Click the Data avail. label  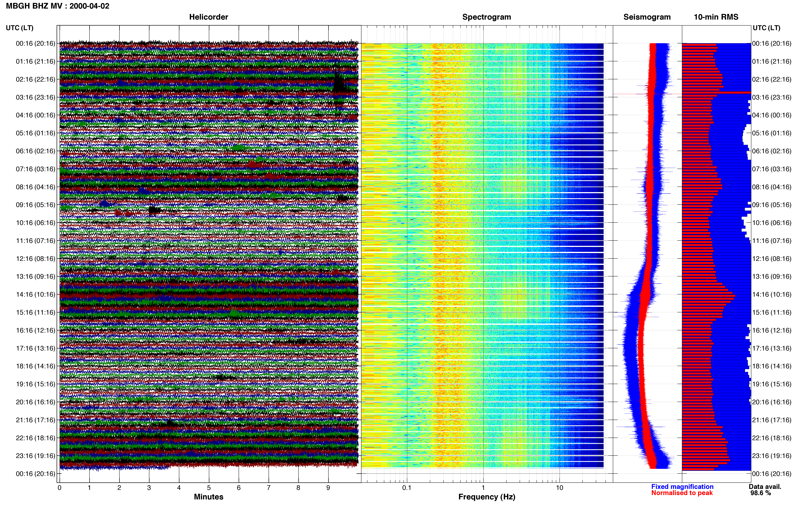pyautogui.click(x=765, y=486)
